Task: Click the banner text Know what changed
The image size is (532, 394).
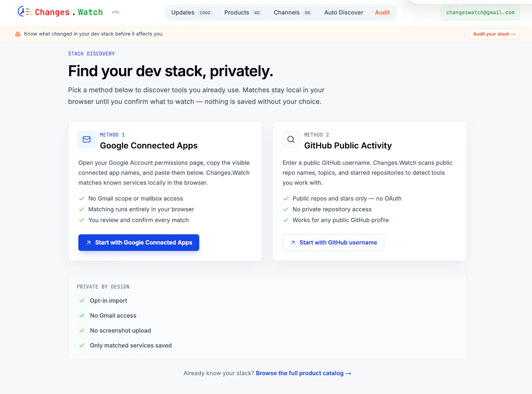Action: coord(94,34)
